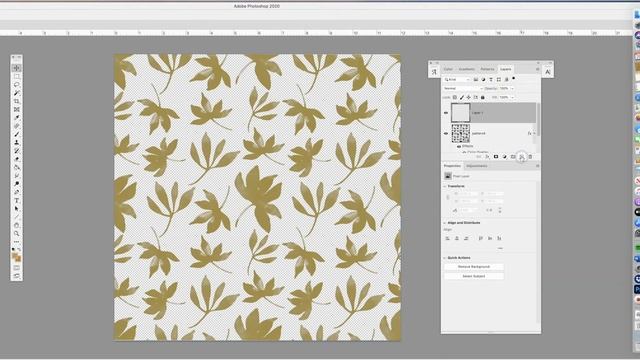The height and width of the screenshot is (360, 640).
Task: Select the Rectangular Marquee tool
Action: (x=17, y=76)
